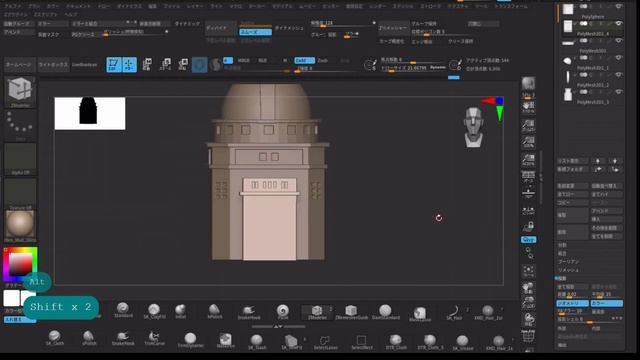Select the DamStandard brush
This screenshot has height=360, width=640.
pos(385,312)
